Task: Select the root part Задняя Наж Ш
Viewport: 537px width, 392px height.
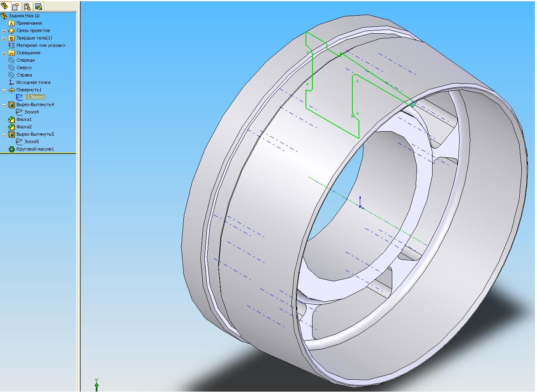Action: pyautogui.click(x=24, y=16)
